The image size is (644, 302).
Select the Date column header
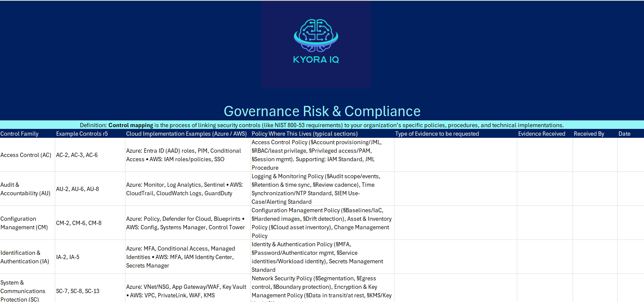tap(624, 134)
